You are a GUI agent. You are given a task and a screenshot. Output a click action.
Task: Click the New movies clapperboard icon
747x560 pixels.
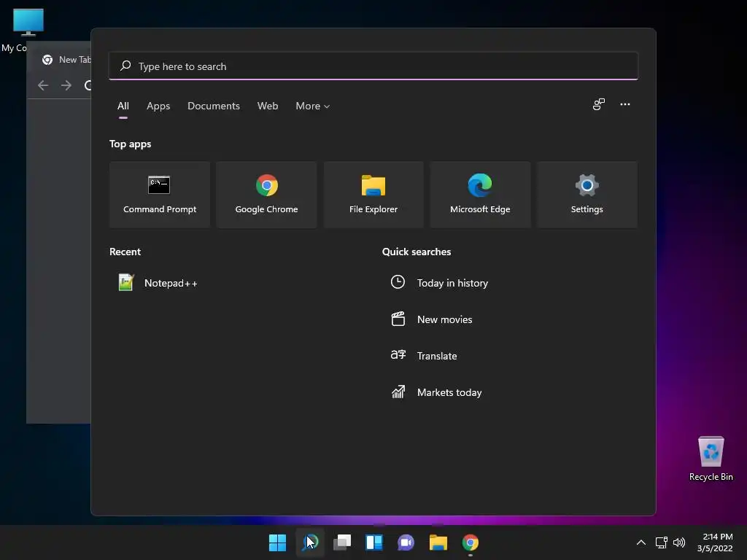(398, 319)
